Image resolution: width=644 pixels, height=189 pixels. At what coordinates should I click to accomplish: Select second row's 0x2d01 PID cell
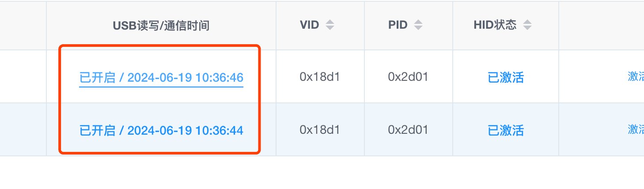pyautogui.click(x=408, y=130)
